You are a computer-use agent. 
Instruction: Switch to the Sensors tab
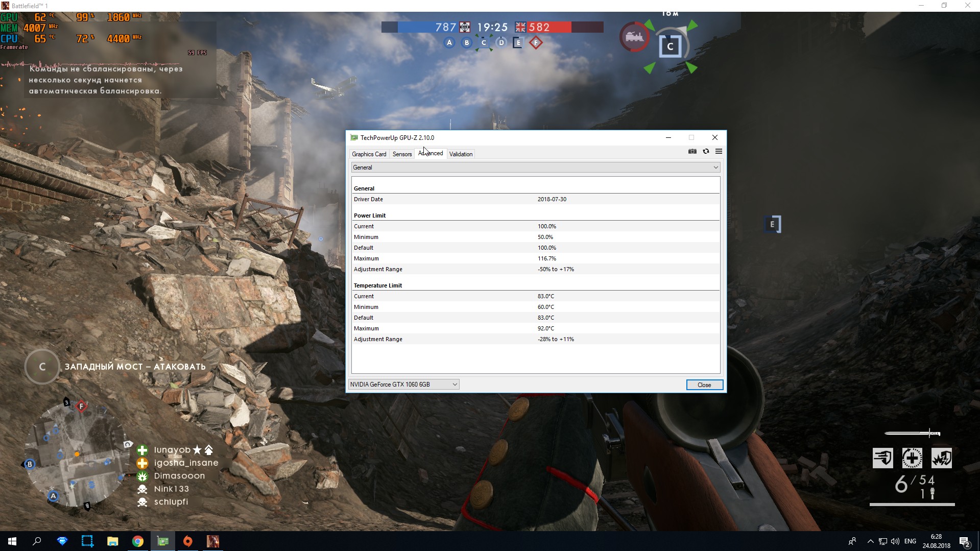pos(402,154)
